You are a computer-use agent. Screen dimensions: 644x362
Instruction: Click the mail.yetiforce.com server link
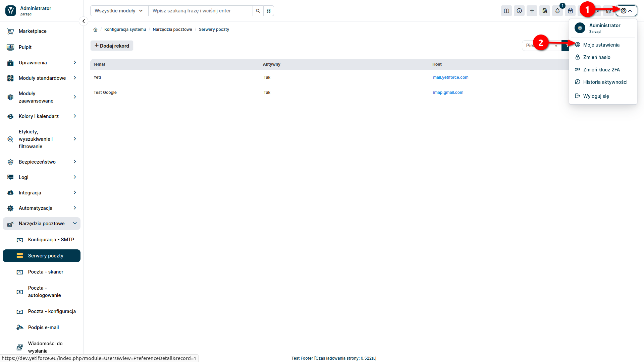[x=451, y=77]
